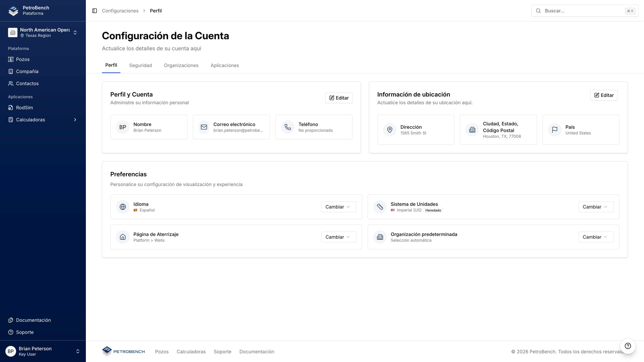Click the Contactos people icon

(x=11, y=83)
